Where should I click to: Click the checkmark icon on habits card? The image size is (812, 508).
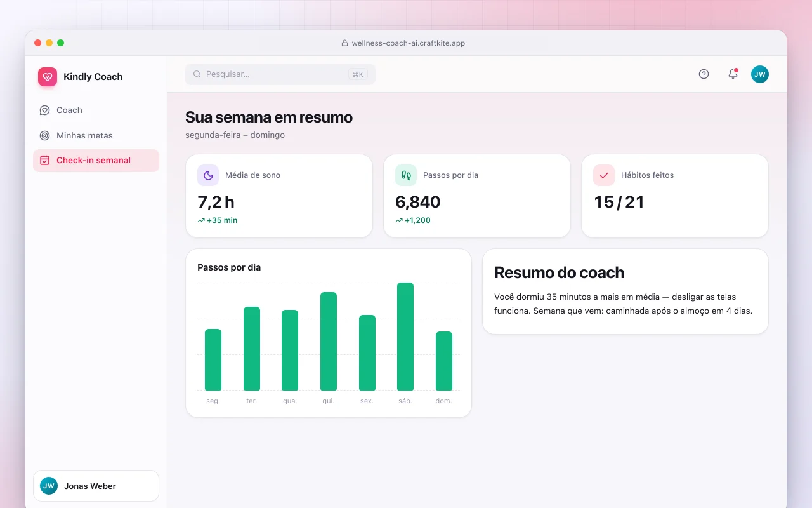coord(604,175)
